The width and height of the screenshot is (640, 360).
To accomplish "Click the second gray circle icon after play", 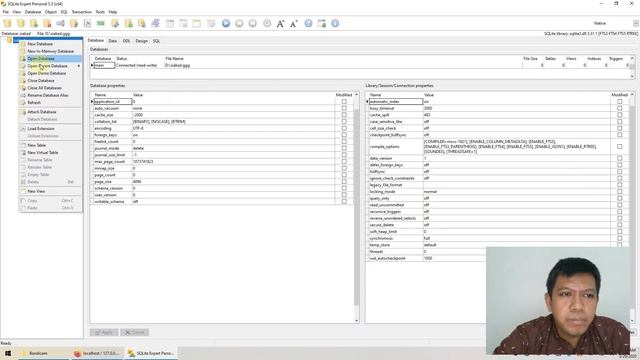I will point(253,23).
